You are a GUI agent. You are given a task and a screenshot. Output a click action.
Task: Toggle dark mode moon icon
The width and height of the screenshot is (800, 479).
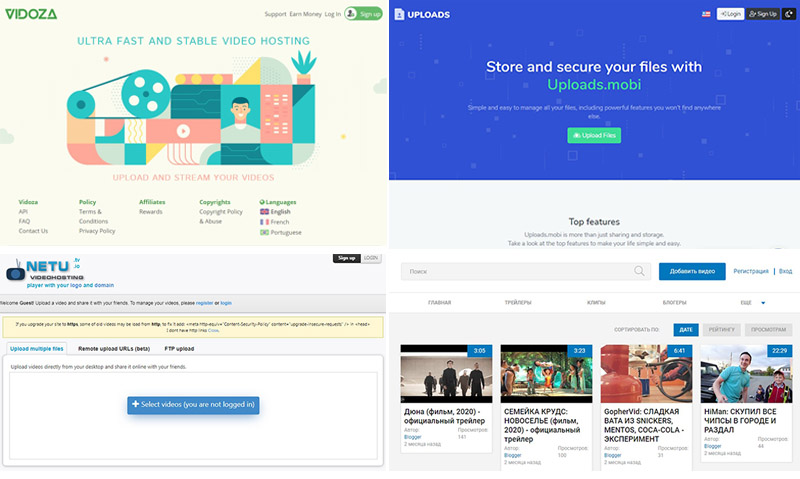pos(789,14)
